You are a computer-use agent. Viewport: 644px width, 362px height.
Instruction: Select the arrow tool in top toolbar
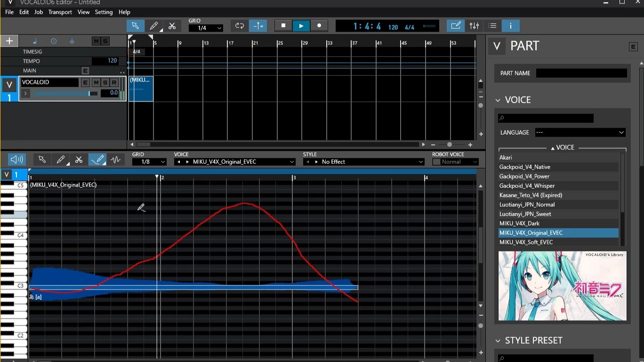136,26
